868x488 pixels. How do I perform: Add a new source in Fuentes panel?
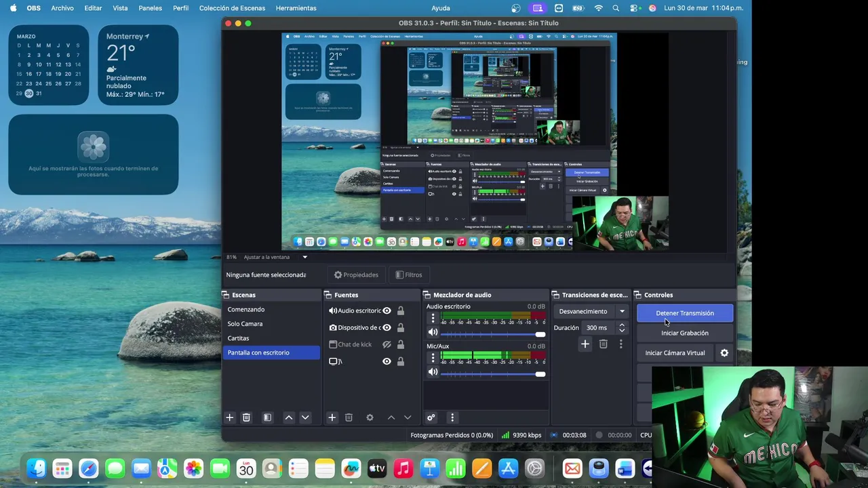(332, 418)
